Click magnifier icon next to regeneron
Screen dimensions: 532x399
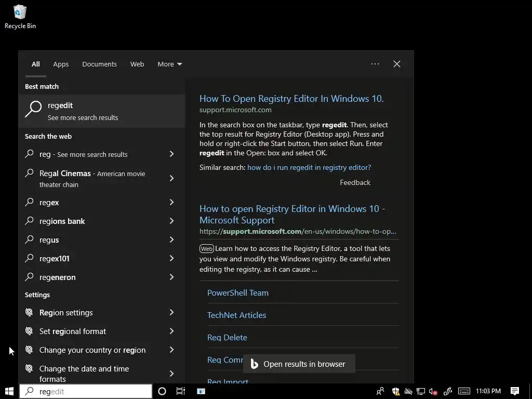[x=29, y=277]
